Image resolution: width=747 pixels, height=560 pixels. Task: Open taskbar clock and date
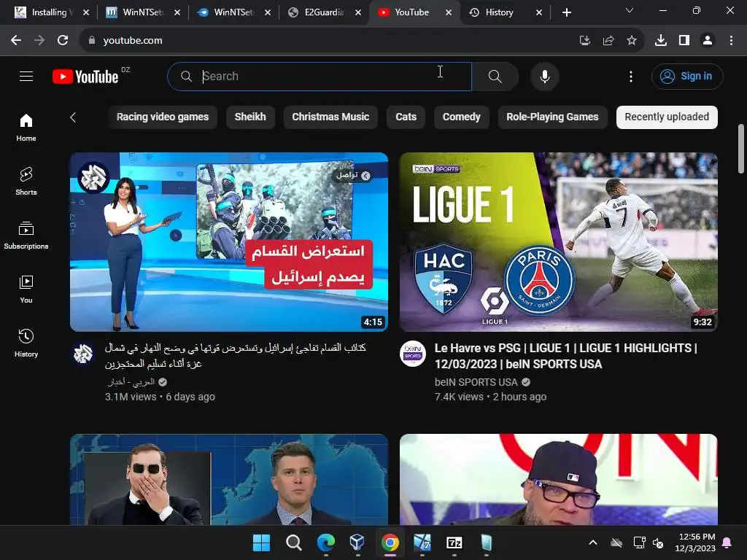(x=695, y=542)
